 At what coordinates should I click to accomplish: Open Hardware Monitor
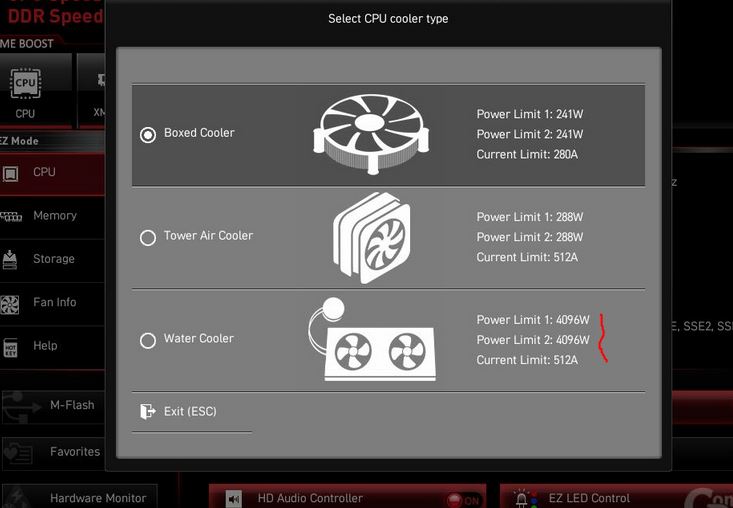click(79, 497)
